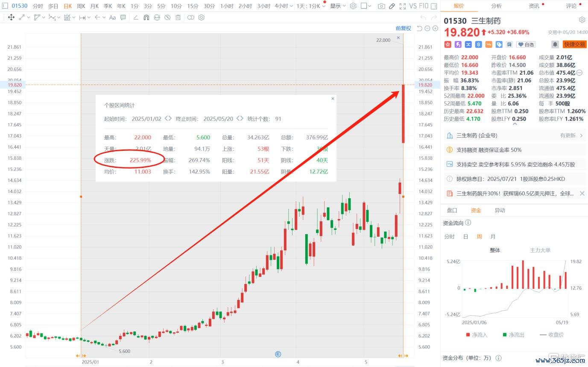Enter fullscreen chart mode
This screenshot has width=588, height=367.
pyautogui.click(x=402, y=6)
